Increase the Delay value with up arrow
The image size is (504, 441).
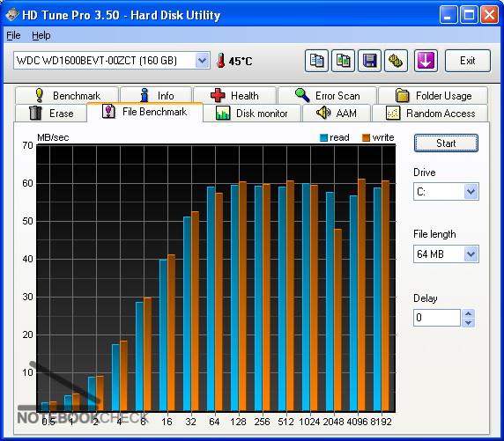[x=469, y=313]
